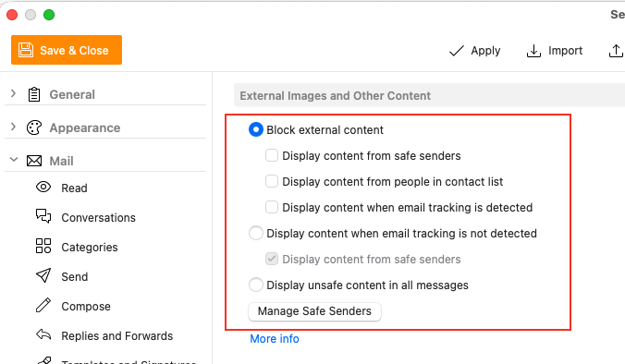Click the Import download arrow icon

click(533, 51)
